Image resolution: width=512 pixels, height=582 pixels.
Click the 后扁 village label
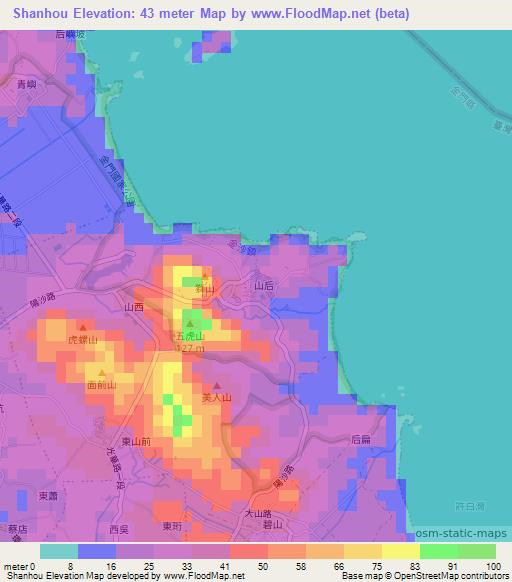tap(361, 439)
